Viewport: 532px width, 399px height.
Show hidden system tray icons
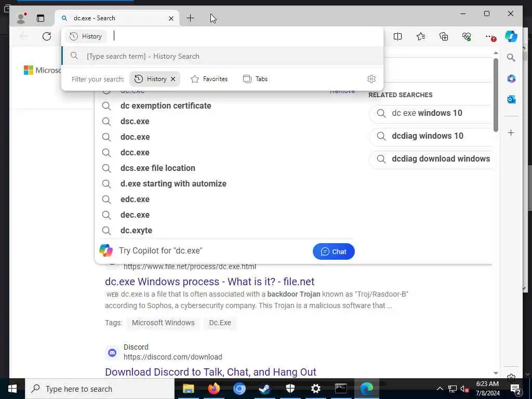[440, 389]
